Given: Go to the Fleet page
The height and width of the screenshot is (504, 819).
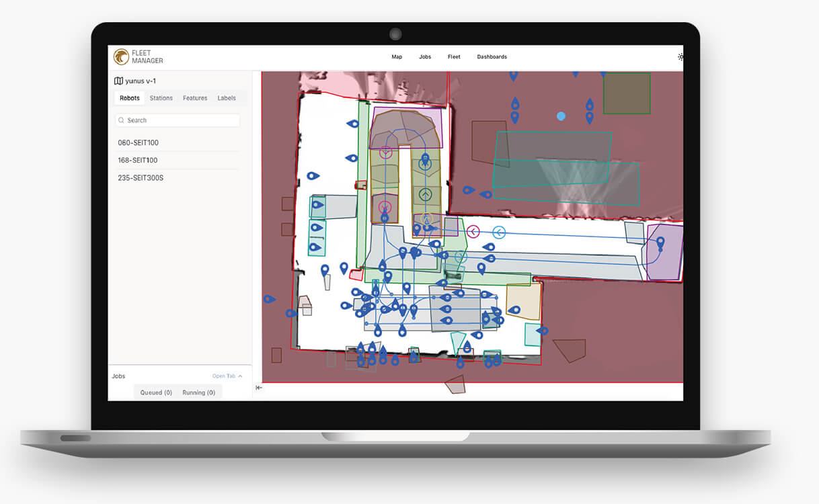Looking at the screenshot, I should pyautogui.click(x=454, y=57).
